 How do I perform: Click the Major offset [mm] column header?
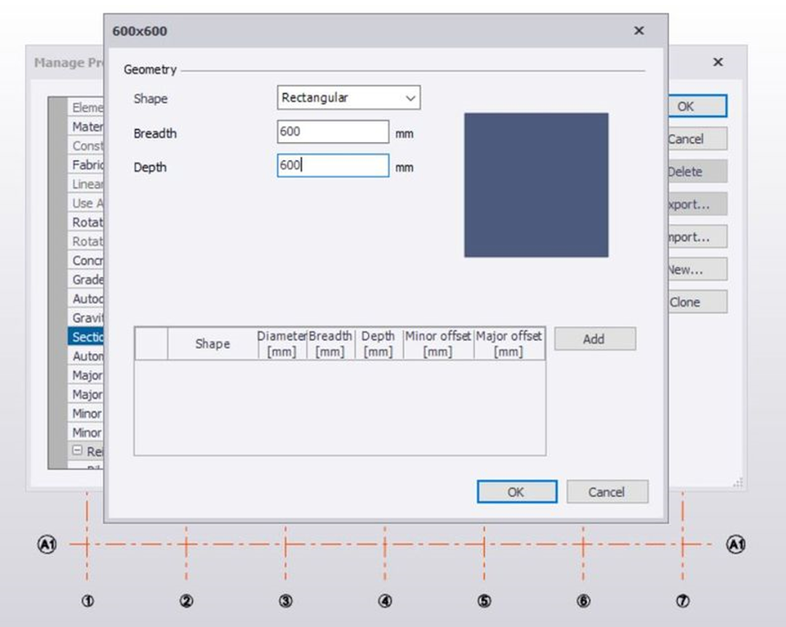point(509,344)
